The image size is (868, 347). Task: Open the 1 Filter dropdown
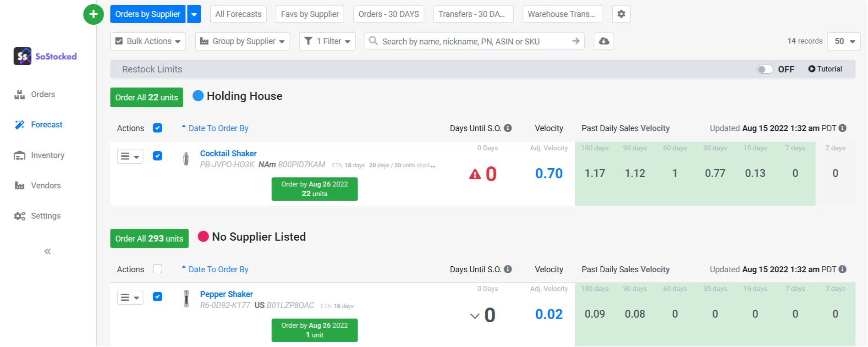coord(327,41)
